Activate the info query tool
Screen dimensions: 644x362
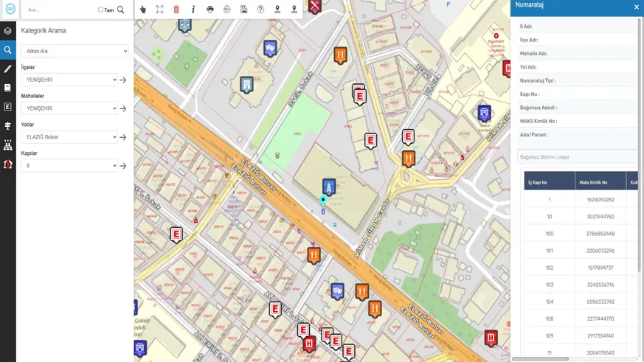(193, 10)
